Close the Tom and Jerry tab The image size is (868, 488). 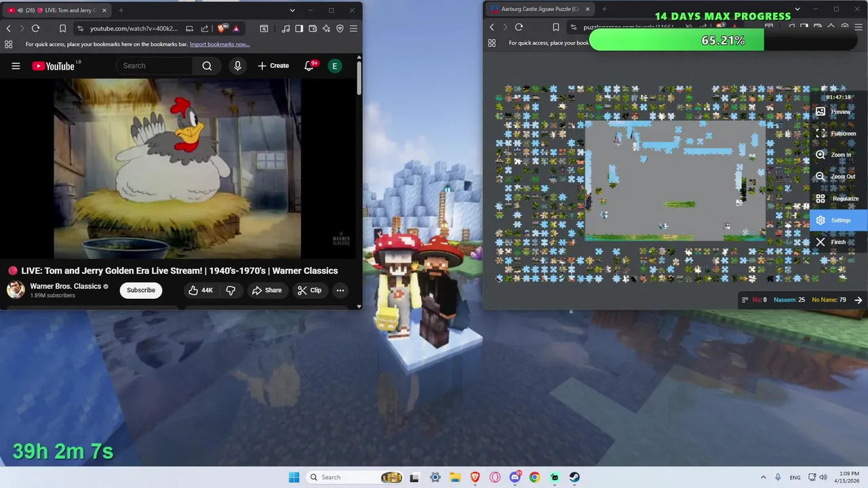[104, 10]
